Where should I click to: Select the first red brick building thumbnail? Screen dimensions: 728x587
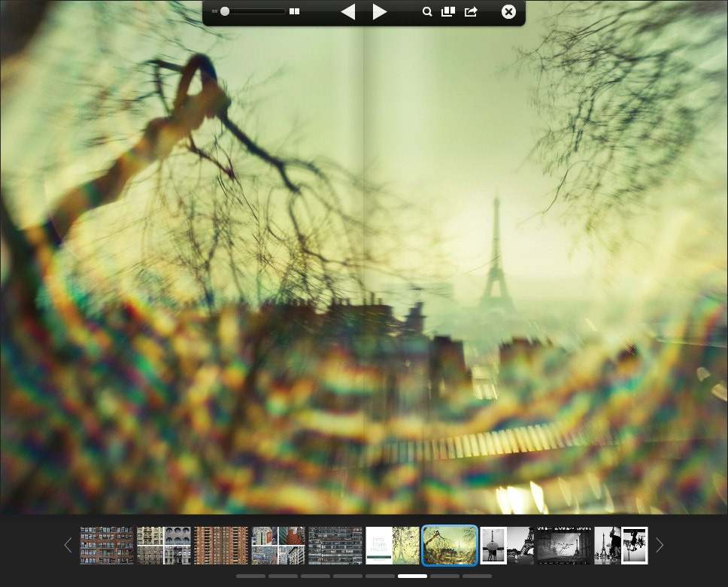click(107, 546)
